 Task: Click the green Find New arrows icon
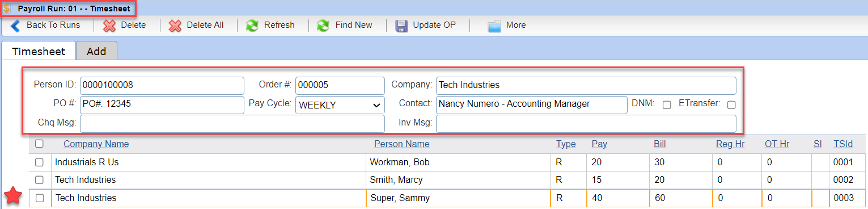(323, 26)
